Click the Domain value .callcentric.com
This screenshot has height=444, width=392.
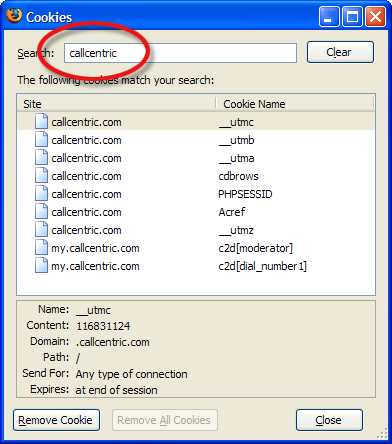(113, 342)
